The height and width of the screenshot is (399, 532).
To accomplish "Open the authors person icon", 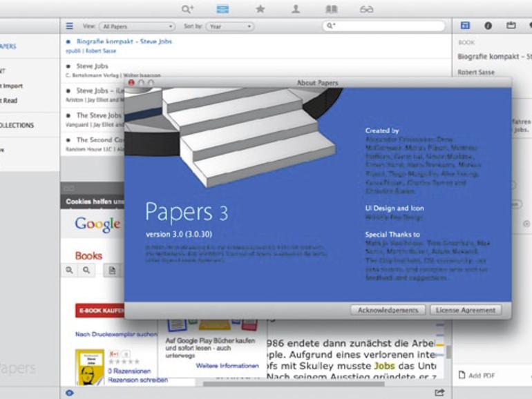I will [x=296, y=9].
